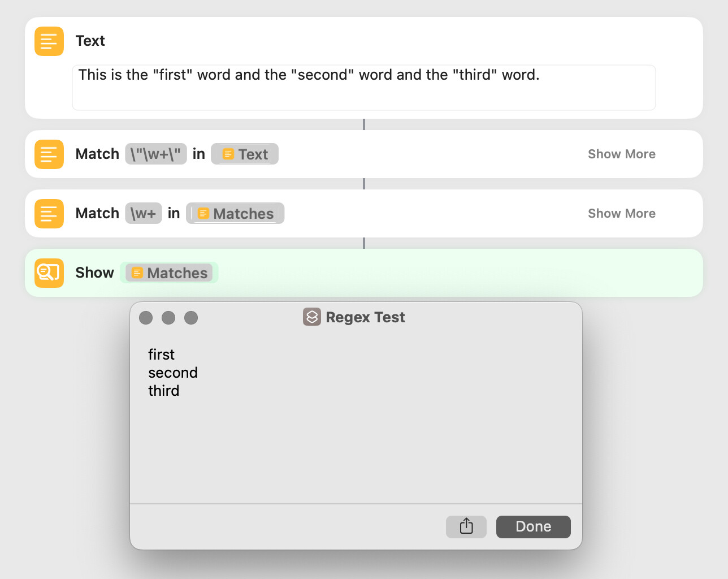Select the Matches variable in Show action
The width and height of the screenshot is (728, 579).
169,273
